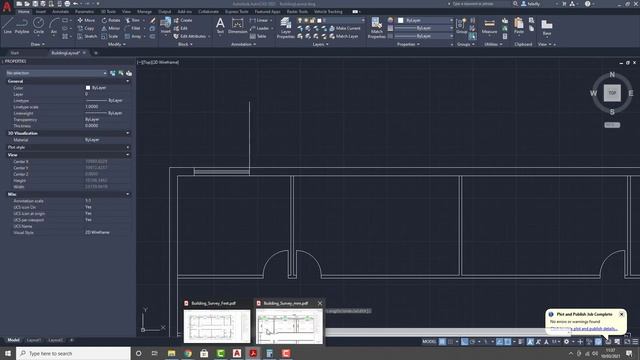Click the Create block button

183,20
